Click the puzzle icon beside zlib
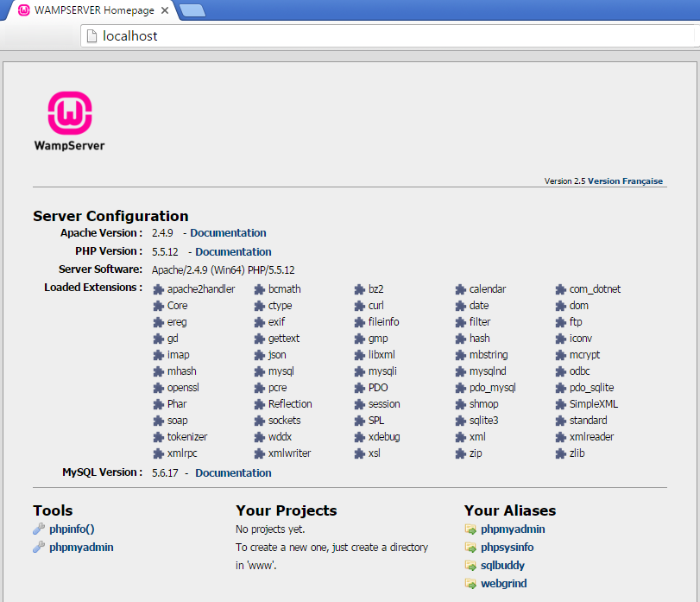 [x=561, y=453]
